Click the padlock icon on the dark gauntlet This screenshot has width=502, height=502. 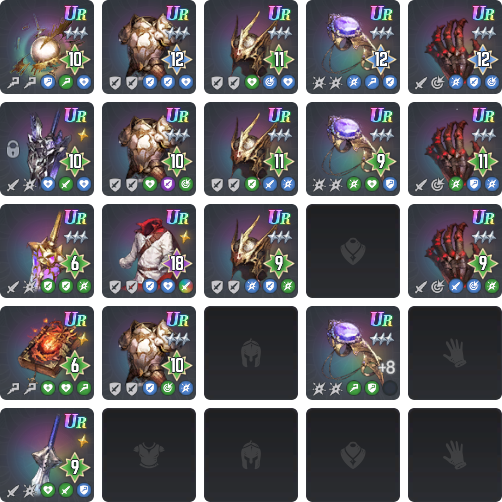(x=13, y=149)
